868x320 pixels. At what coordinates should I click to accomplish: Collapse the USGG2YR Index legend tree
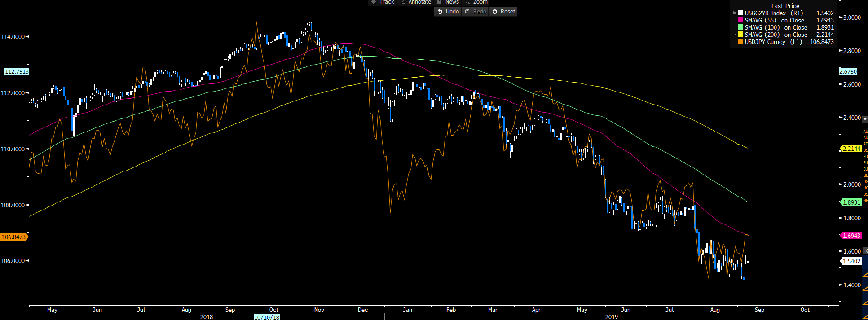(x=735, y=13)
